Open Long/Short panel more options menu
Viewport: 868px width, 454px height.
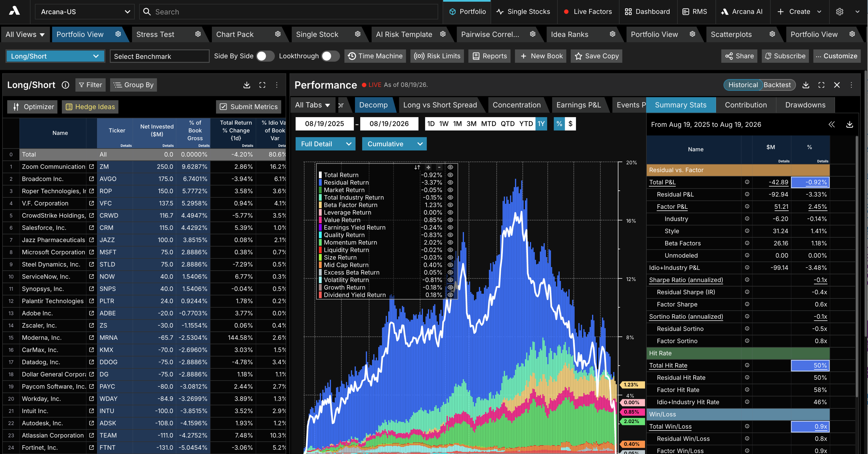(277, 85)
